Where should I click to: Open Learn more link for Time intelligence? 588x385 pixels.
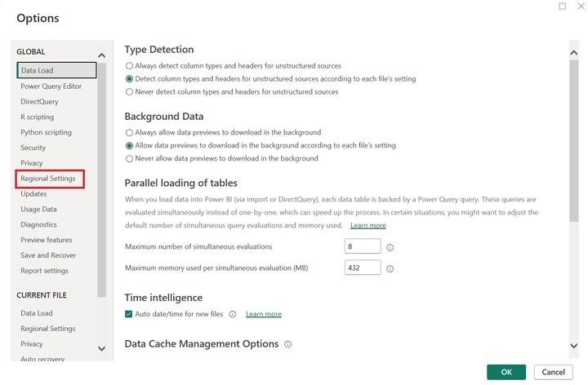coord(264,314)
